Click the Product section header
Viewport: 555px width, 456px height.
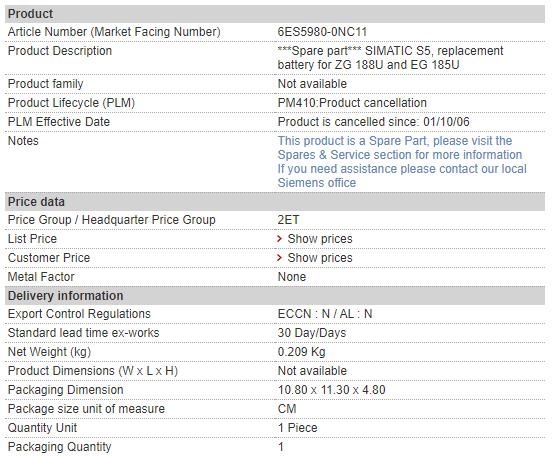275,14
